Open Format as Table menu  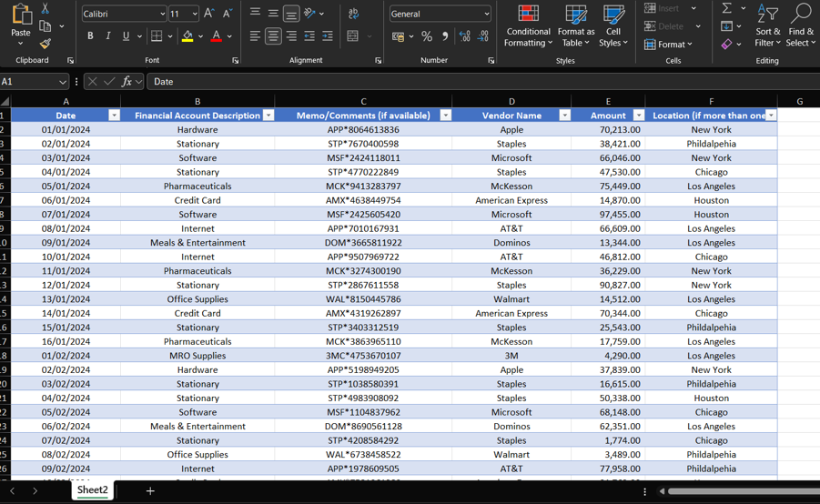[x=576, y=26]
